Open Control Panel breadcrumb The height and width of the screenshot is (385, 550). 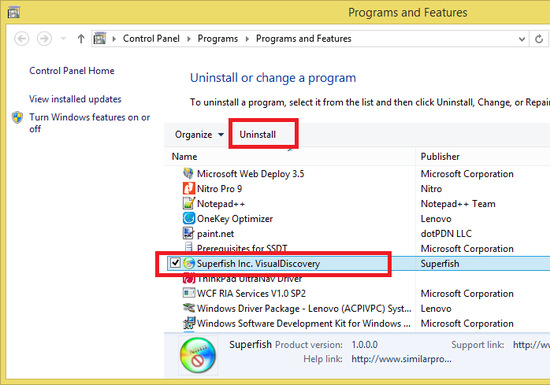151,39
